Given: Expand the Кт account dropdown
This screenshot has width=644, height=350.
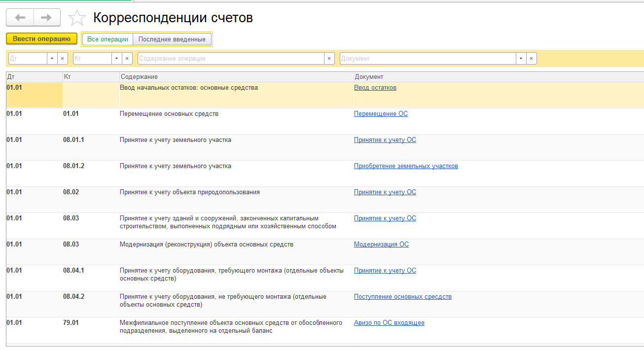Looking at the screenshot, I should pyautogui.click(x=117, y=59).
